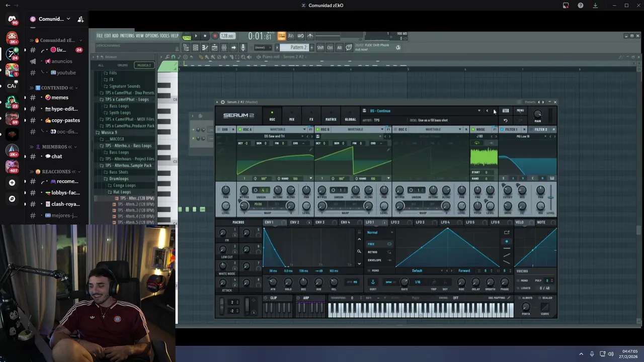Click the filter level vertical slider
The height and width of the screenshot is (362, 644).
tap(551, 197)
